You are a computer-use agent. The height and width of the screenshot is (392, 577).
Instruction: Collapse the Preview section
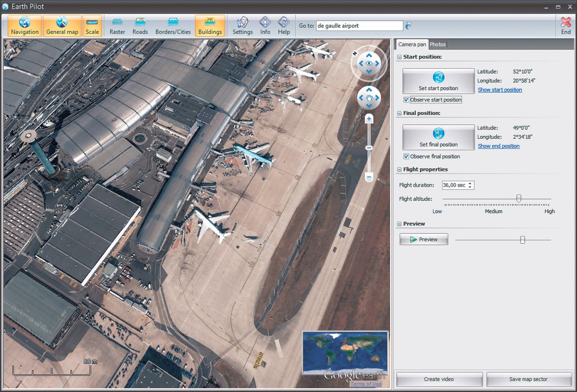point(399,224)
